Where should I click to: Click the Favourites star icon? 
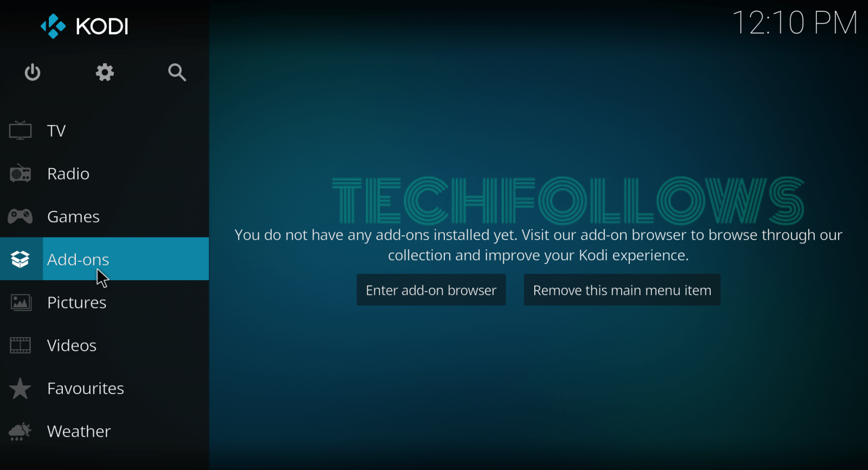pyautogui.click(x=20, y=388)
